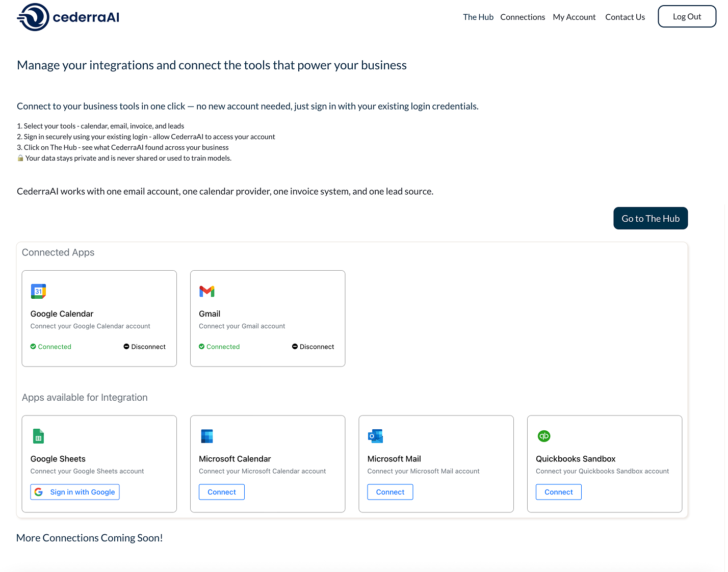Screen dimensions: 728x572
Task: Click the Go to The Hub button
Action: 651,218
